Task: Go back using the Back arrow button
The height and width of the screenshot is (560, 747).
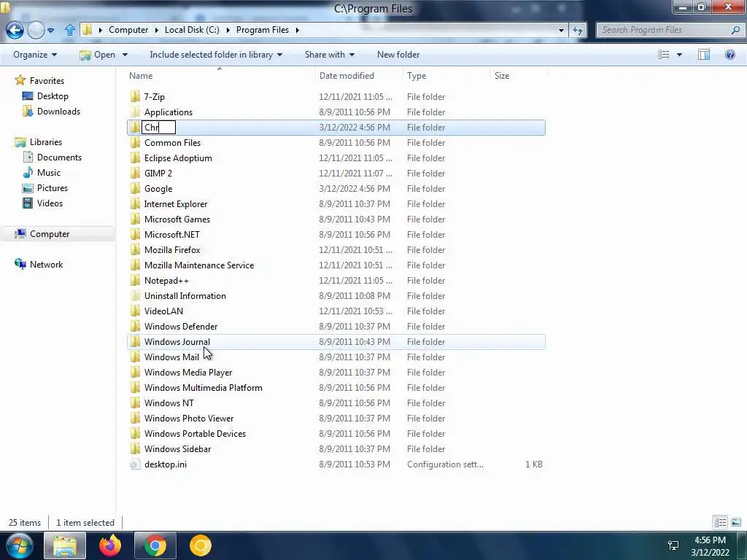Action: 15,30
